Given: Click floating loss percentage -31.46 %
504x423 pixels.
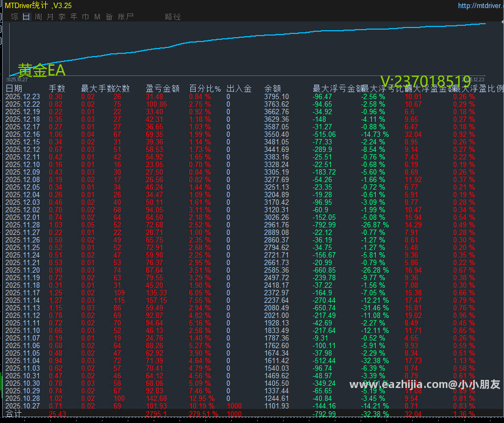Looking at the screenshot, I should tap(375, 308).
